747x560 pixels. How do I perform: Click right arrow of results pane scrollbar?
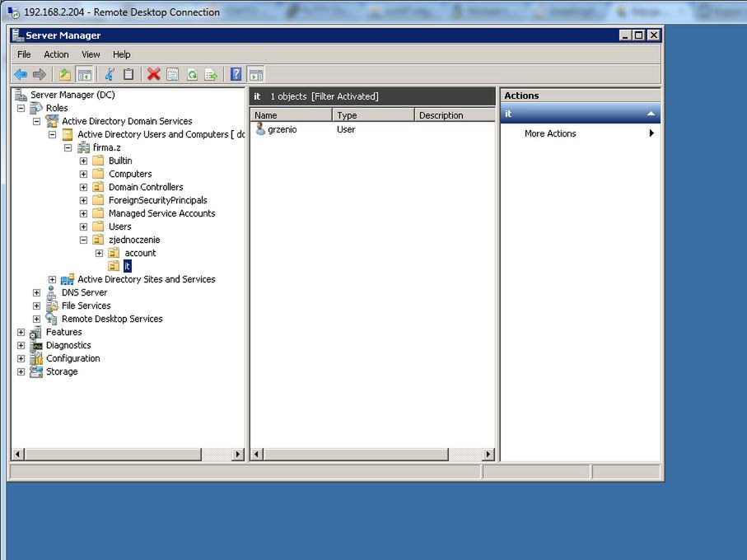(488, 455)
